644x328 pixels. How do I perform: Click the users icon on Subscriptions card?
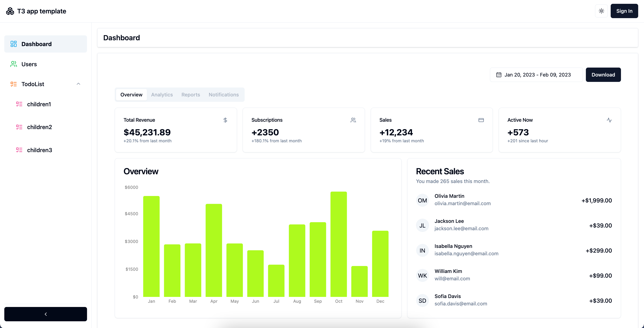[353, 120]
